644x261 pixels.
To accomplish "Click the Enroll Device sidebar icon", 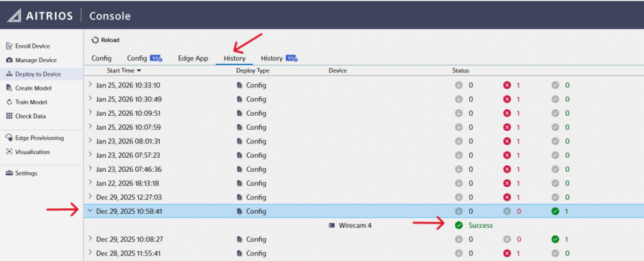I will tap(9, 46).
